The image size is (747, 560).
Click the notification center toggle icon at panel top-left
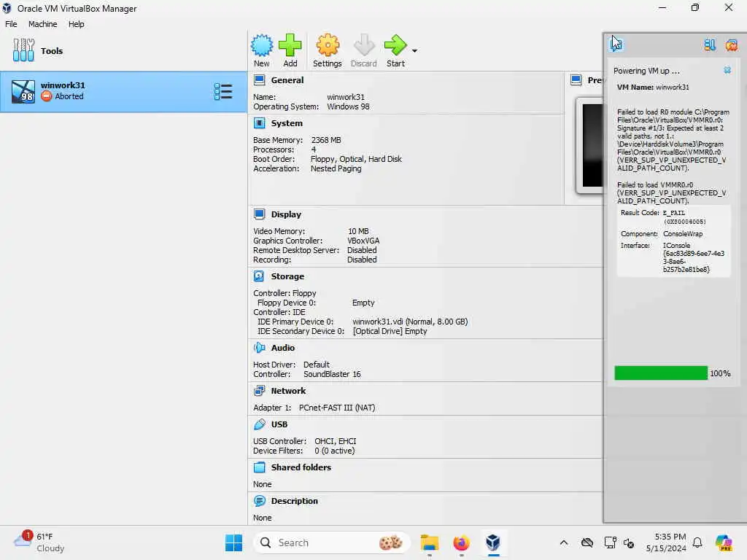[616, 44]
